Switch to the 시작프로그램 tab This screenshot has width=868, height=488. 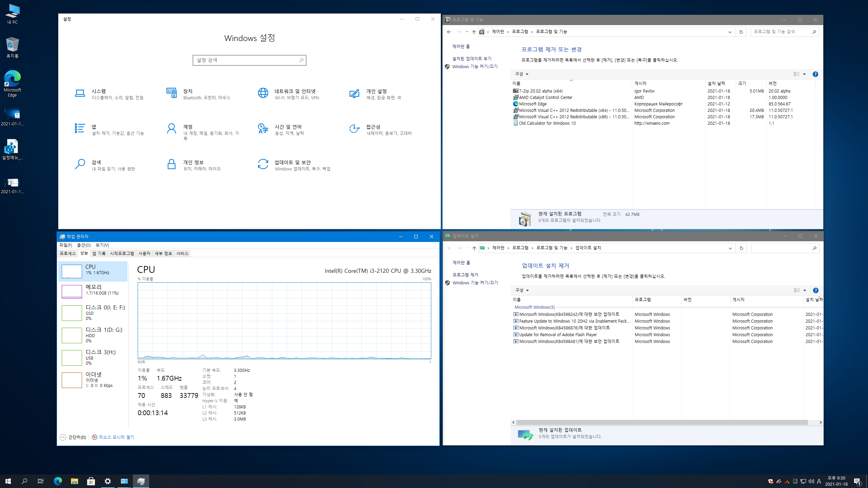[122, 253]
